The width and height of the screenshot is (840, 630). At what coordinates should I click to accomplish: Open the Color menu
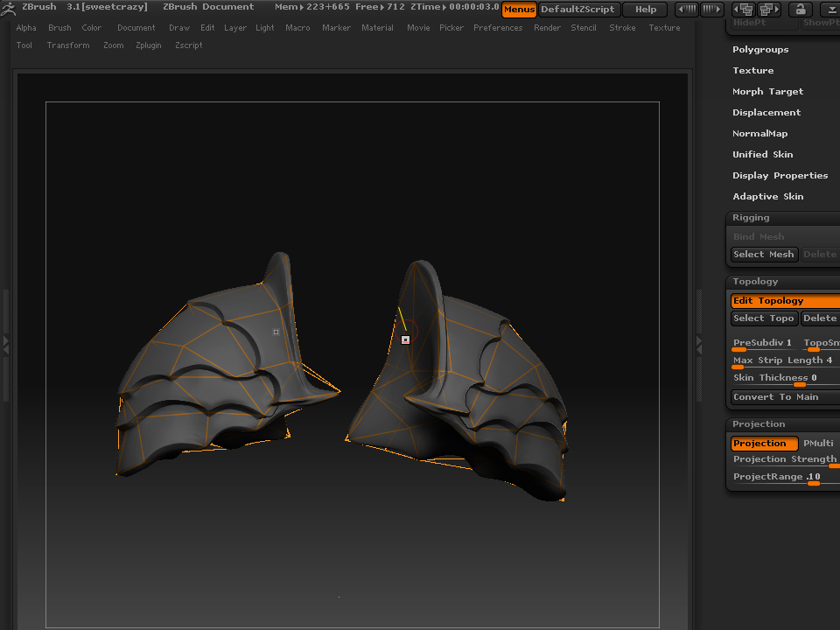pos(92,28)
